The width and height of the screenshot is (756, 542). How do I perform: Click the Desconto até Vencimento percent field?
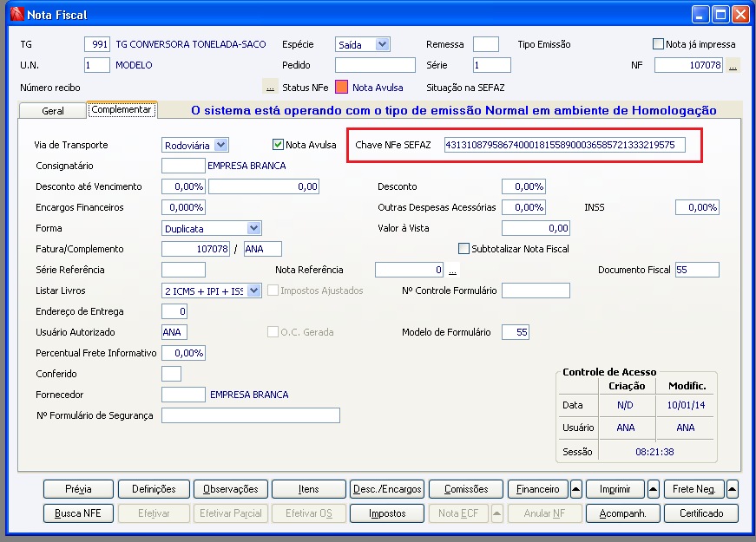pos(183,186)
